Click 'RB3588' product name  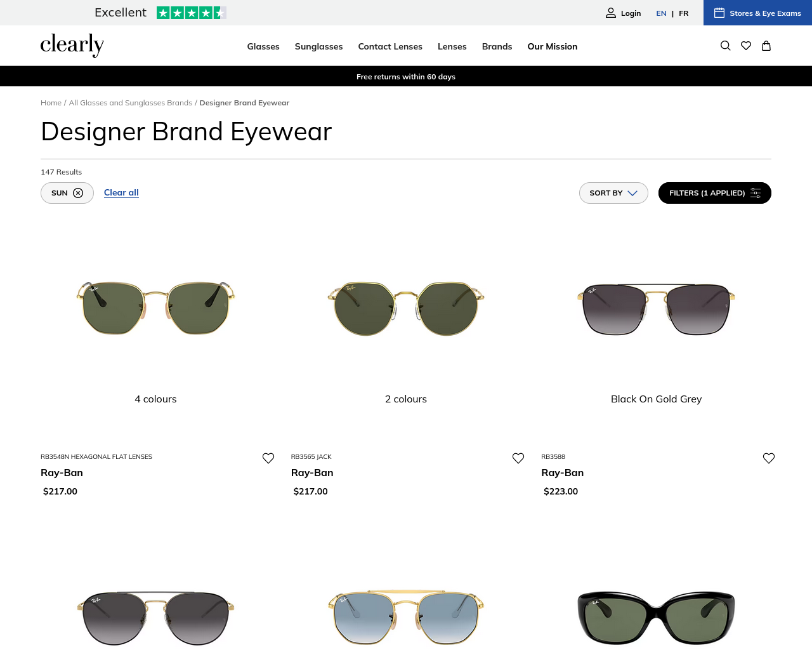pyautogui.click(x=553, y=457)
